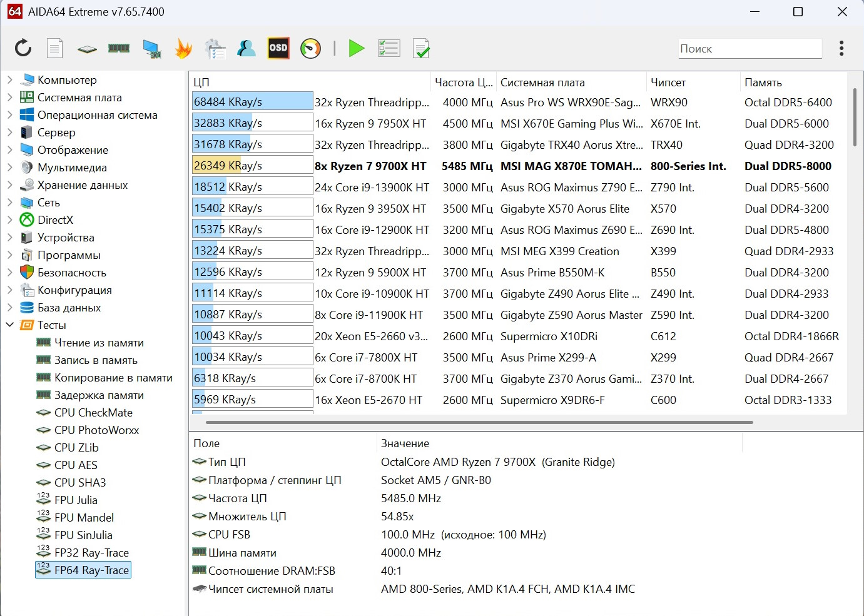This screenshot has height=616, width=864.
Task: Open the user/support icon in toolbar
Action: 246,48
